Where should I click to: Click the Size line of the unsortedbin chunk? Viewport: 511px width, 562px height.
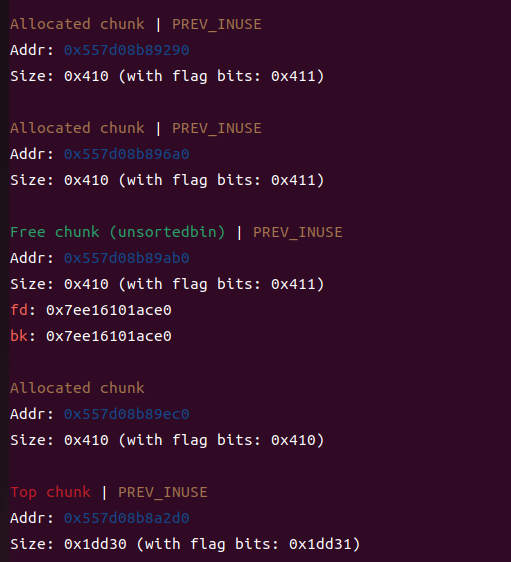point(167,284)
